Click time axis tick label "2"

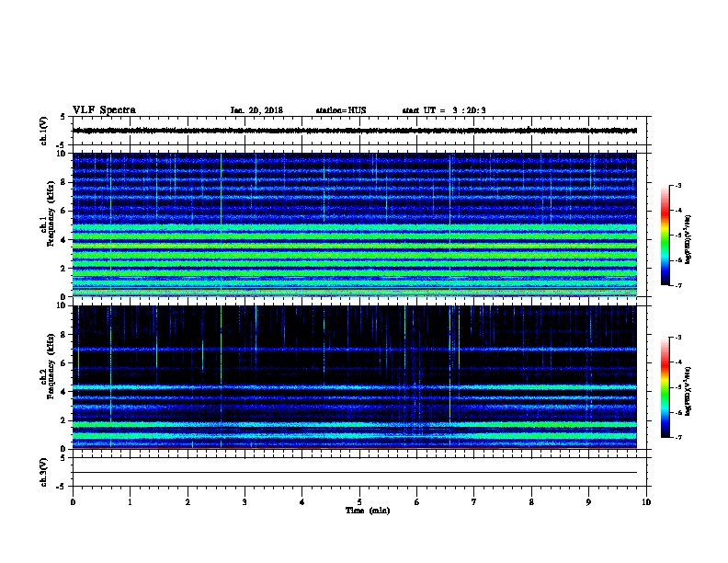pos(188,502)
